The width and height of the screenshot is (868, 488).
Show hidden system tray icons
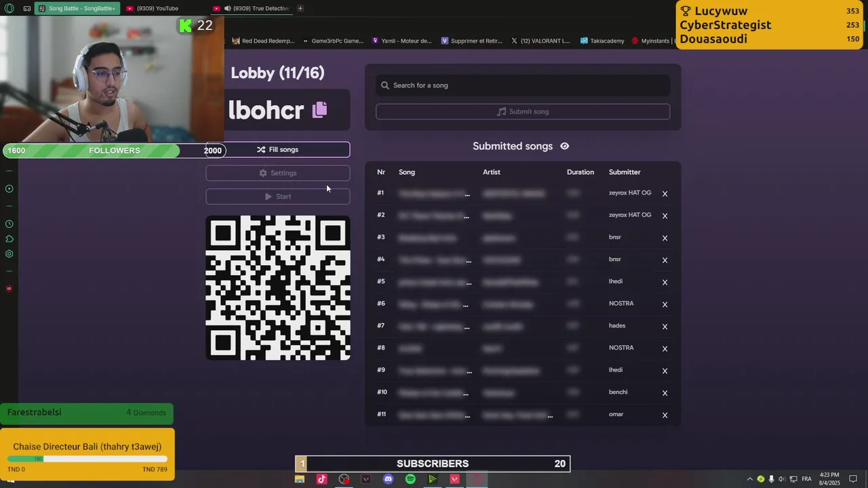tap(750, 479)
